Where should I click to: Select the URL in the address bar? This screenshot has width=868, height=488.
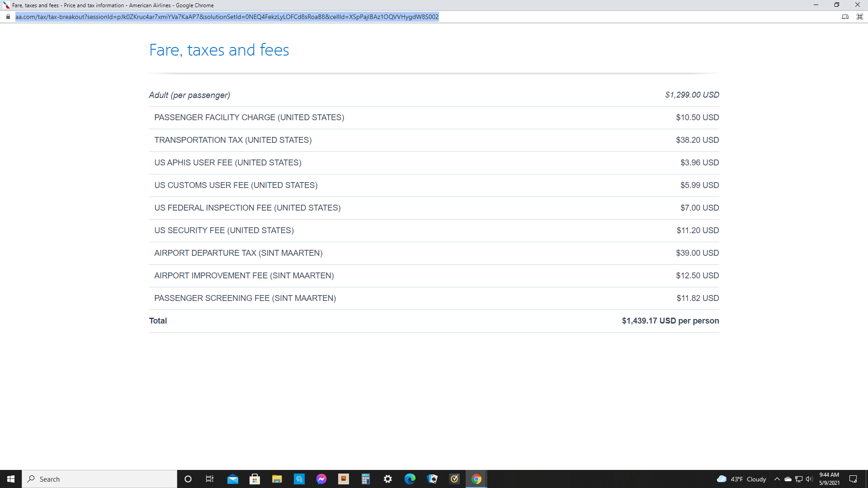[227, 17]
